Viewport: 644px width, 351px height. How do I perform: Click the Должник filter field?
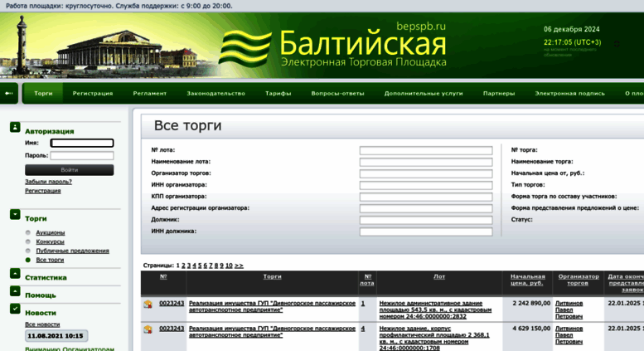[426, 220]
